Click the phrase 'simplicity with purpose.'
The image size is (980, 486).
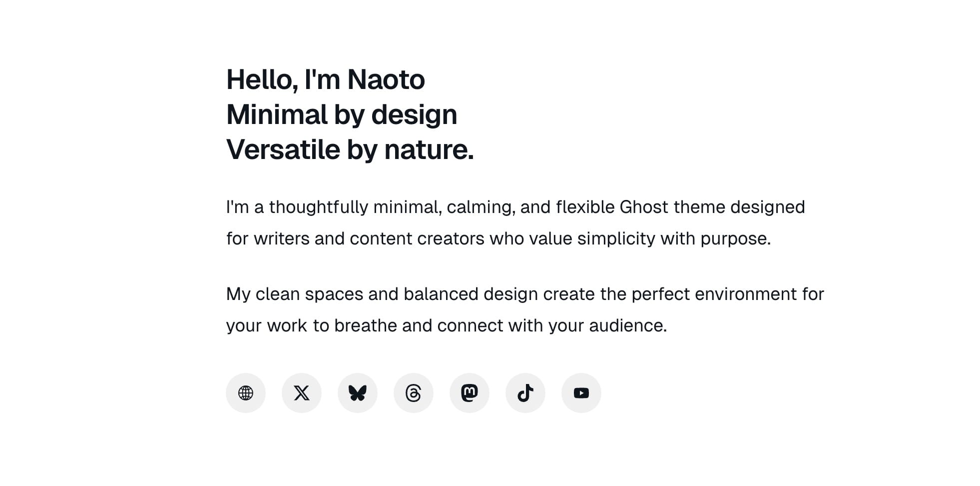point(674,239)
